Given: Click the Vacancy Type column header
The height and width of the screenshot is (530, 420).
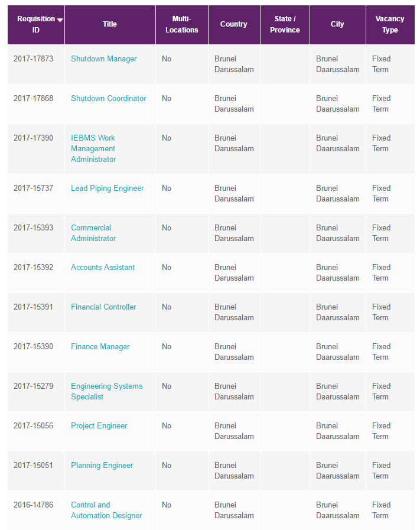Looking at the screenshot, I should (390, 24).
